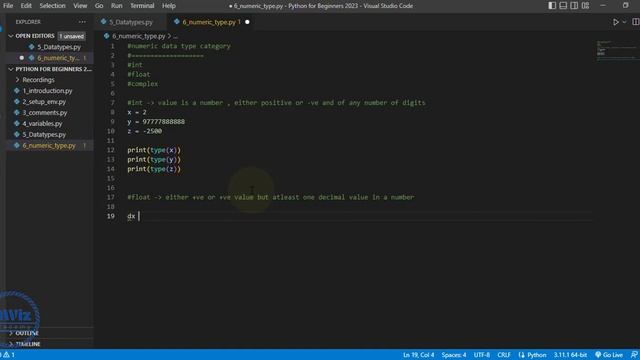Click Python icon on 6_numeric_type.py tab
The image size is (640, 360).
[x=177, y=22]
